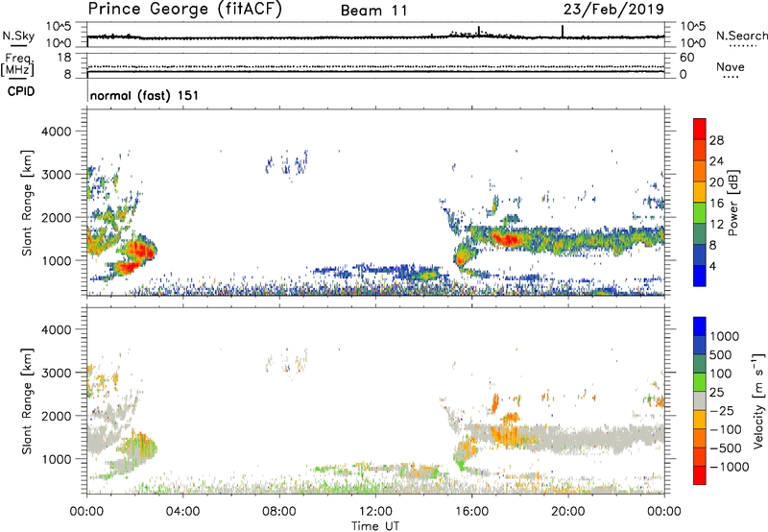768x532 pixels.
Task: Click the "Slant Range [km]" label of velocity panel
Action: 27,401
